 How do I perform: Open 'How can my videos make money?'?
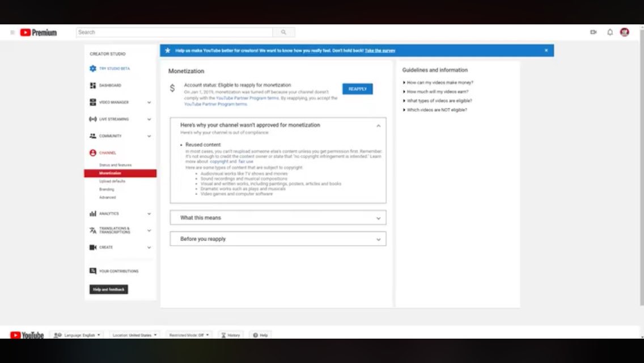(x=440, y=83)
